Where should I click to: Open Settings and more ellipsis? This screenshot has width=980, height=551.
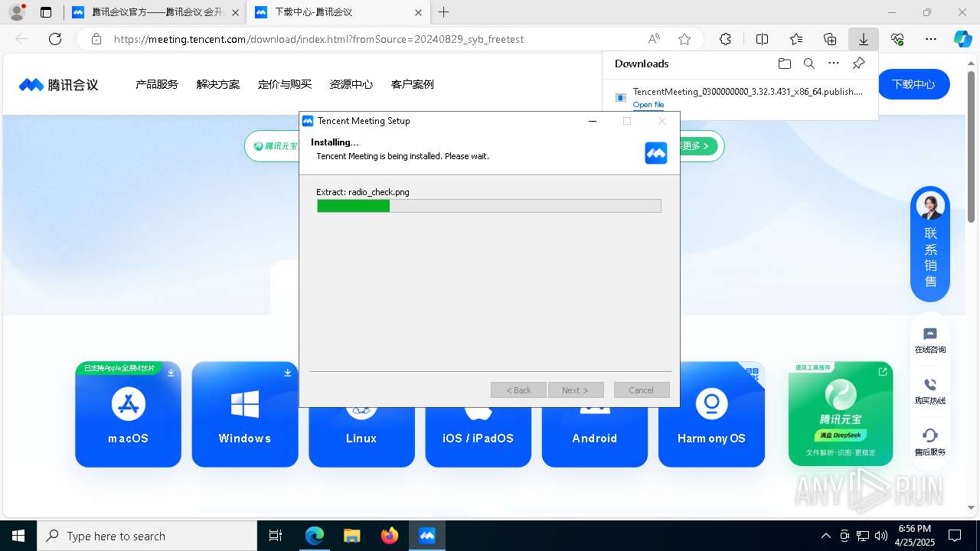click(x=931, y=39)
